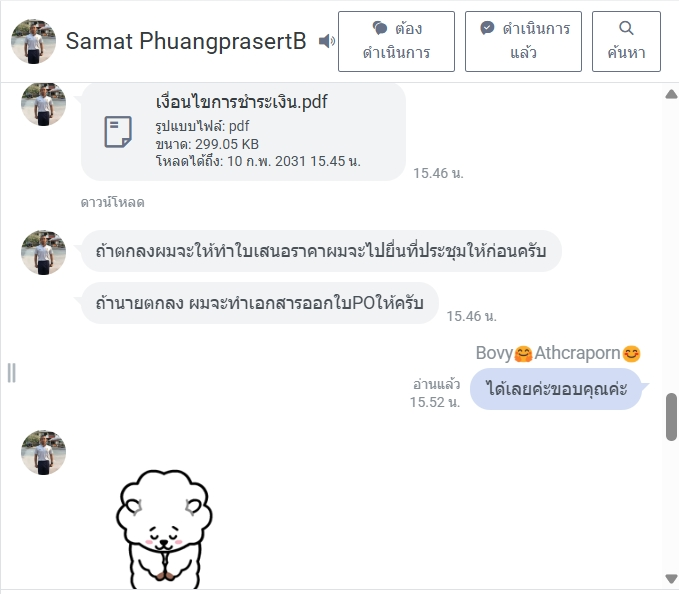Screen dimensions: 679x594
Task: Click the scroll down arrow
Action: coord(671,579)
